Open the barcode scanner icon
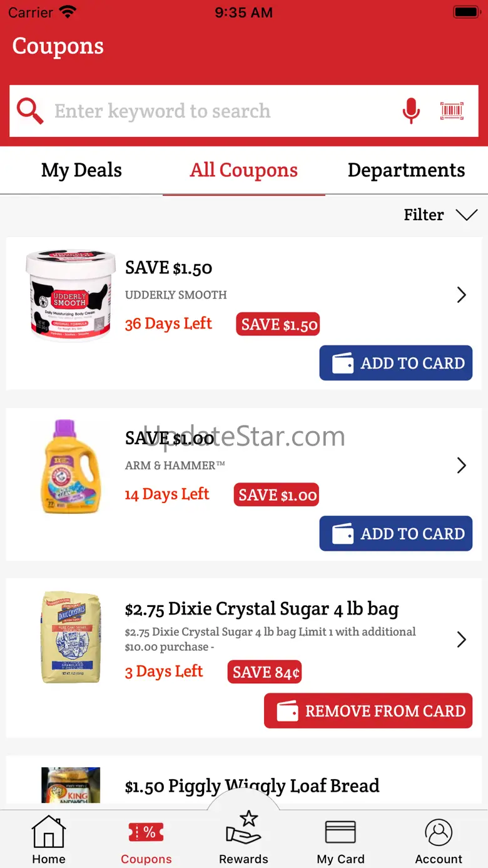Screen dimensions: 488x868 [x=452, y=111]
